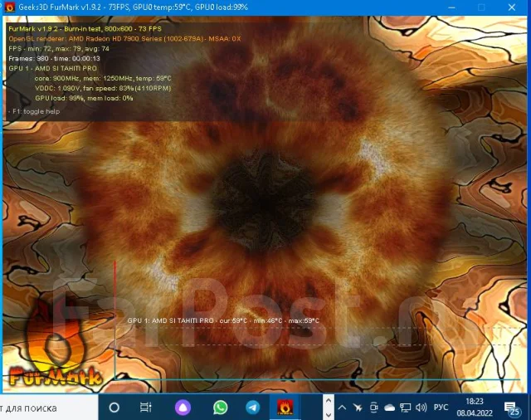
Task: Click the FurMark taskbar button
Action: (x=285, y=408)
